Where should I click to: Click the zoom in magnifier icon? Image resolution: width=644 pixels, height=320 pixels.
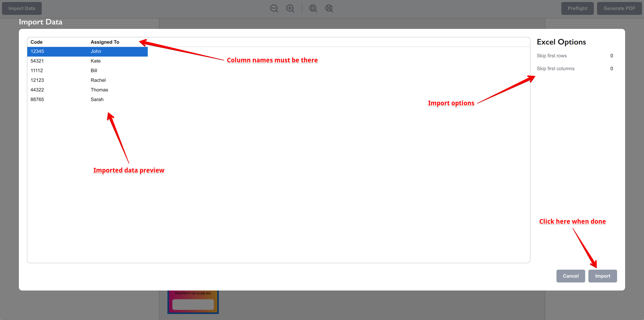tap(290, 8)
